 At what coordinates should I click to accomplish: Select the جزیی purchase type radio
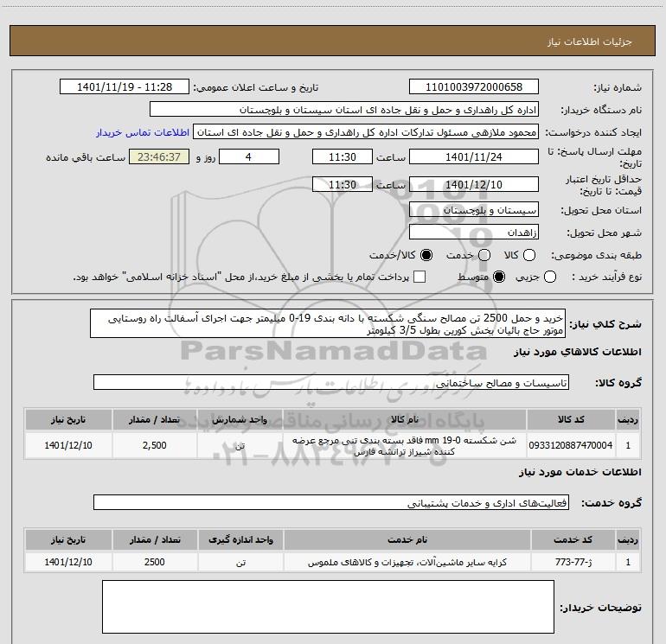[x=550, y=277]
